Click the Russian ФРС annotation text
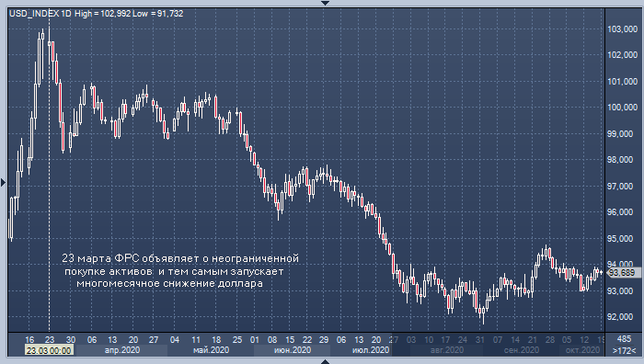 click(180, 271)
